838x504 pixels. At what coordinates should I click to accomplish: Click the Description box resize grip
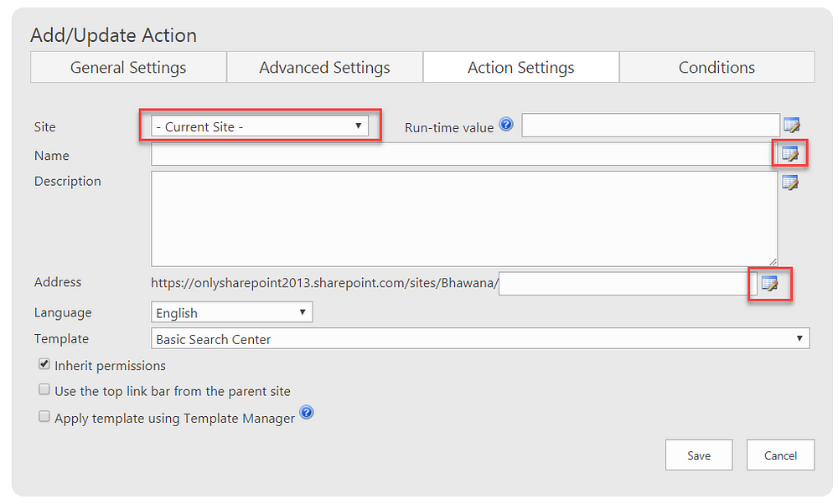coord(773,261)
